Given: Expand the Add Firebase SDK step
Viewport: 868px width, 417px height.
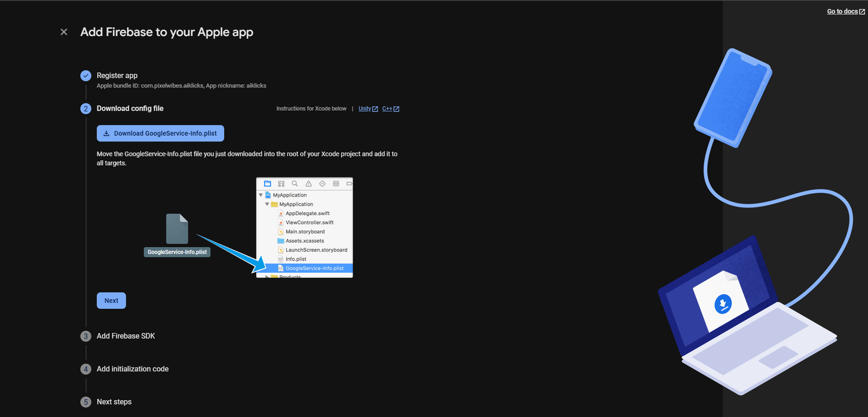Looking at the screenshot, I should pyautogui.click(x=126, y=336).
